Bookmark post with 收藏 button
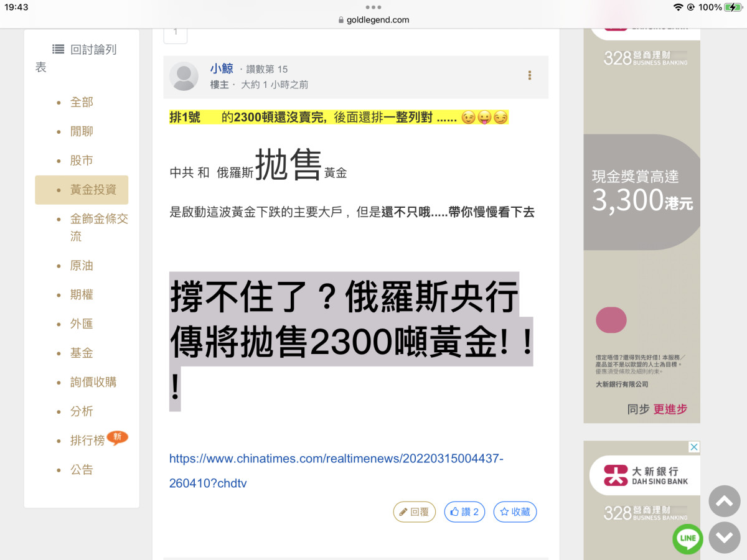747x560 pixels. tap(515, 512)
